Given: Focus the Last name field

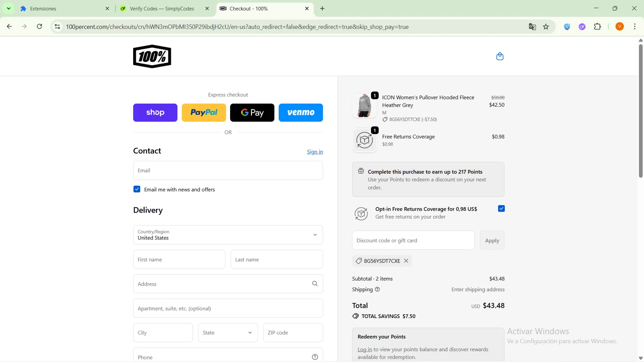Looking at the screenshot, I should click(277, 259).
